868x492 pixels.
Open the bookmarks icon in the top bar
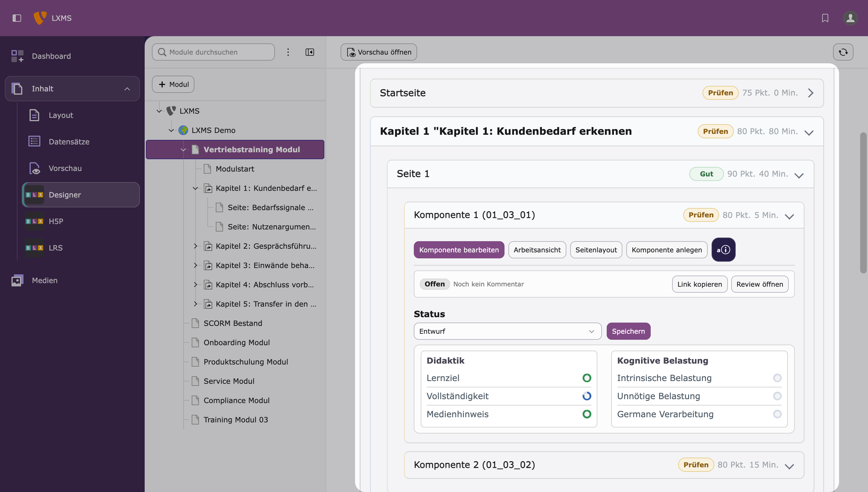coord(825,18)
